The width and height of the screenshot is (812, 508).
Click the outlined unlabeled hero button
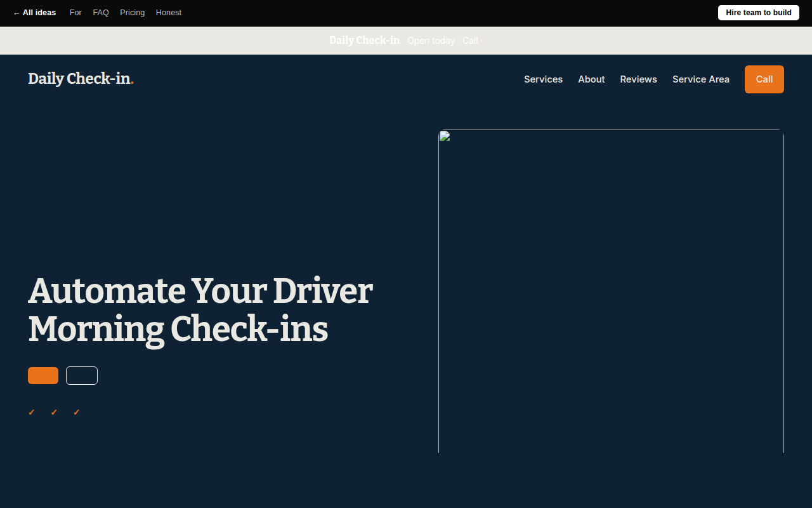[82, 375]
